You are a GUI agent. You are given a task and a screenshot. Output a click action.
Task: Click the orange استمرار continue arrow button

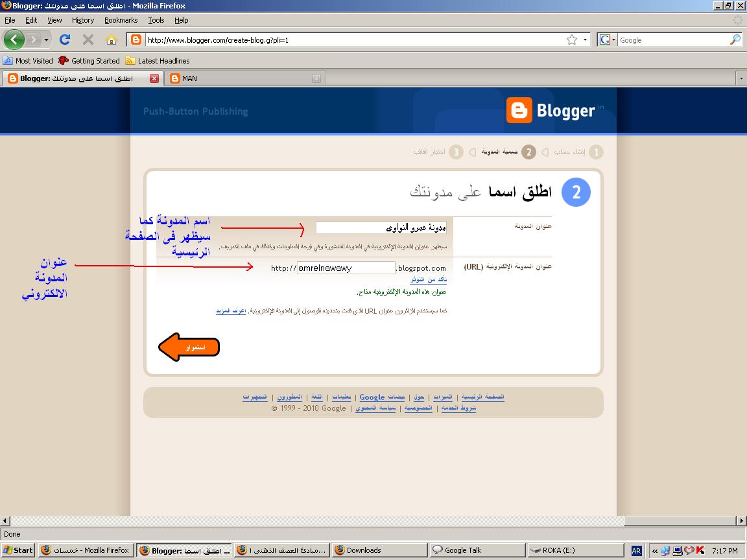[189, 347]
